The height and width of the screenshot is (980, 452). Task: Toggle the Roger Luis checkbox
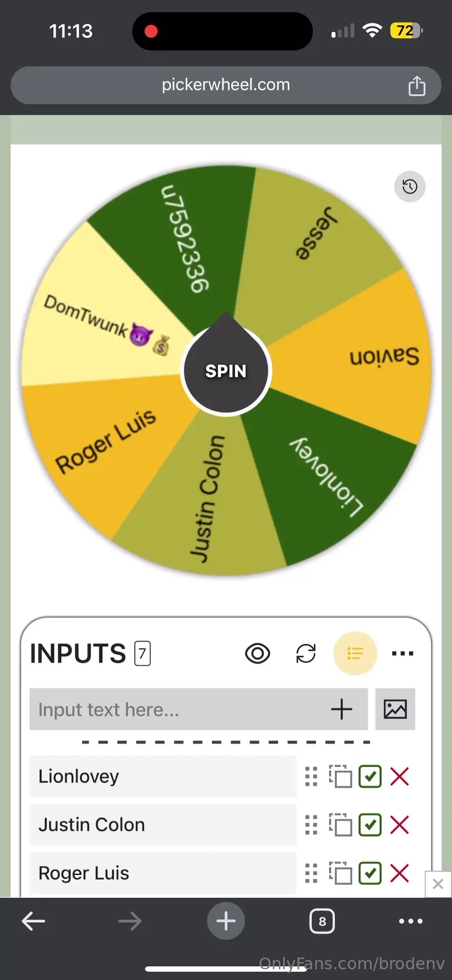coord(370,873)
